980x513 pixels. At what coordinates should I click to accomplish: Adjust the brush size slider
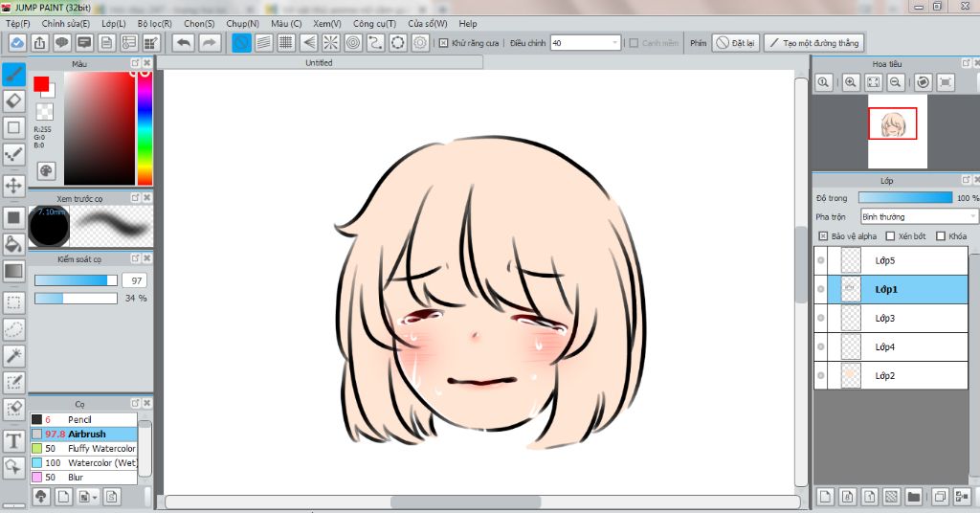pyautogui.click(x=76, y=280)
